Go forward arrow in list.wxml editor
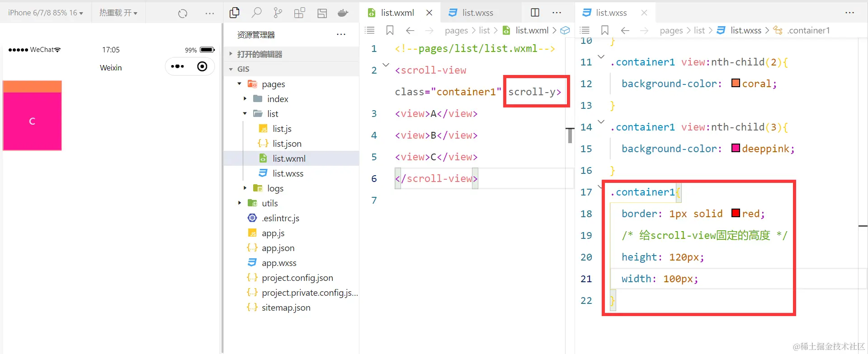 pos(429,30)
